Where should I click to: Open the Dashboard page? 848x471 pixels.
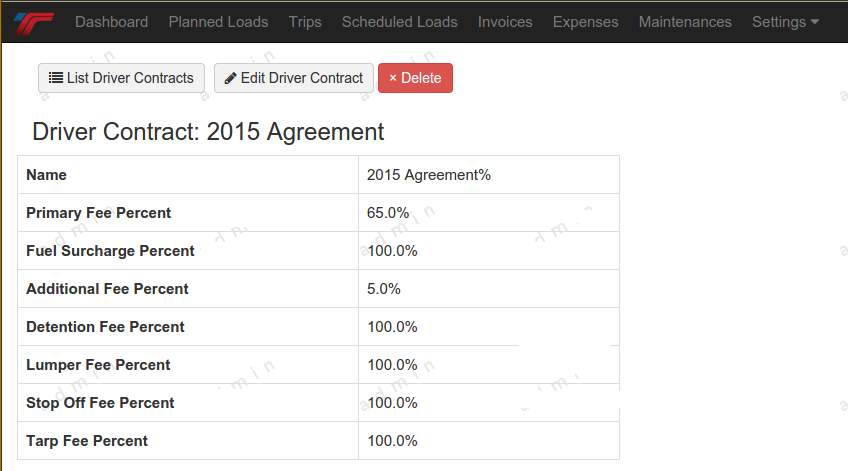point(111,22)
